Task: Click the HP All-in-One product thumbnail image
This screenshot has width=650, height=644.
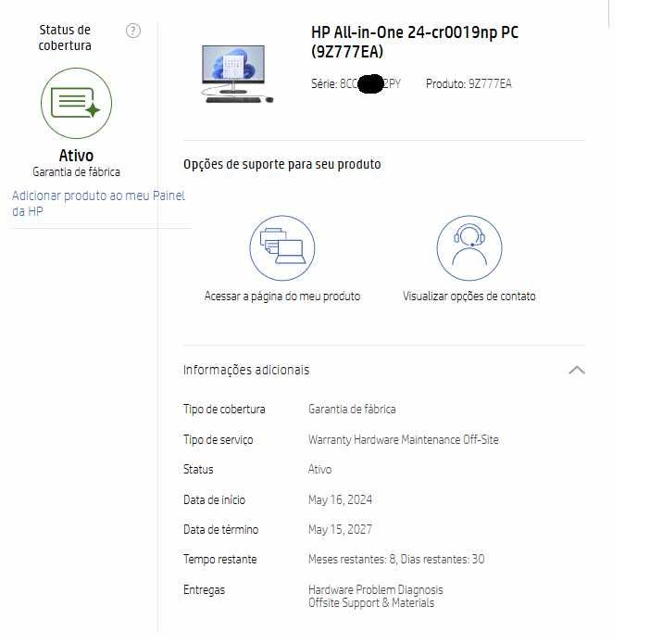Action: [x=237, y=74]
